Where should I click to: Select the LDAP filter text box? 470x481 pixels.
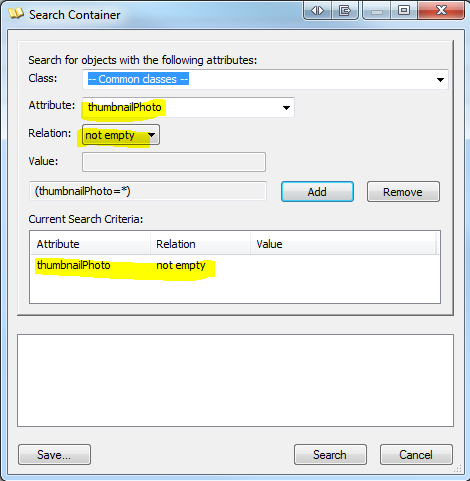(148, 191)
